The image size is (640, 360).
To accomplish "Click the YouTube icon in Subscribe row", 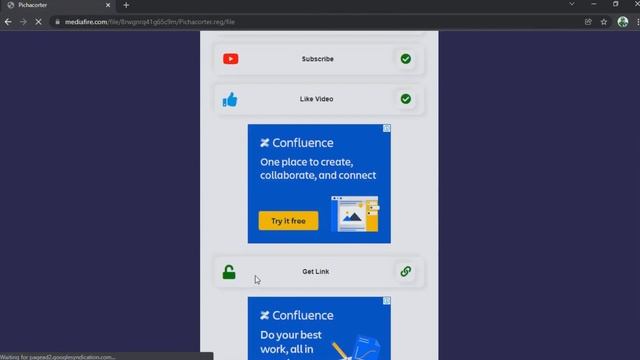I will coord(231,59).
